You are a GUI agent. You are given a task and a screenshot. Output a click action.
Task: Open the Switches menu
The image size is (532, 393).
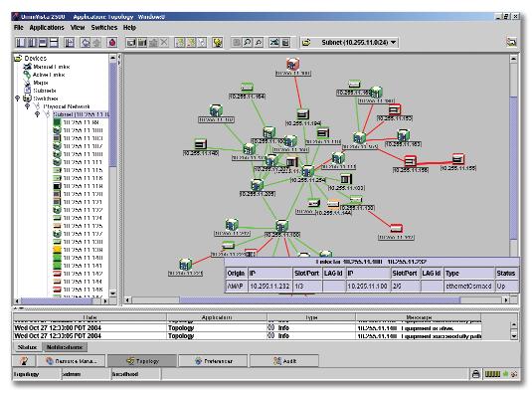[104, 28]
